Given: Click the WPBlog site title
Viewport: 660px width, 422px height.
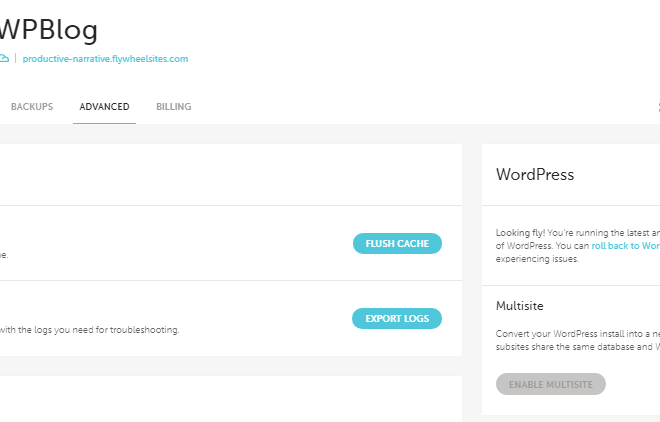Looking at the screenshot, I should coord(49,29).
